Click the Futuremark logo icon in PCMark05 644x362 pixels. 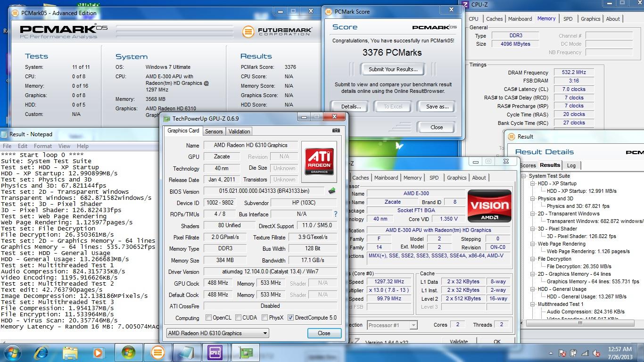[248, 32]
